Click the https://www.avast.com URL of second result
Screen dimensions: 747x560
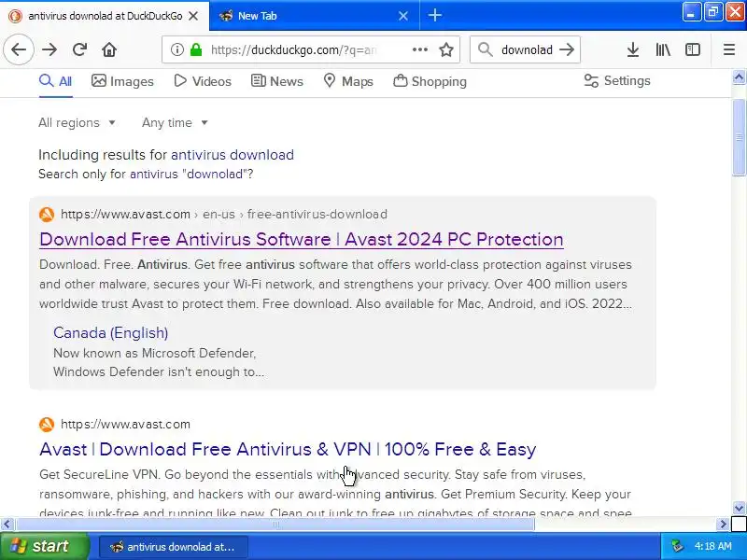(x=125, y=425)
